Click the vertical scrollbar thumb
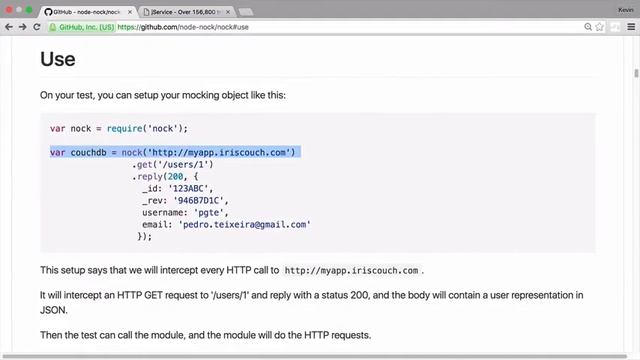 [x=636, y=73]
